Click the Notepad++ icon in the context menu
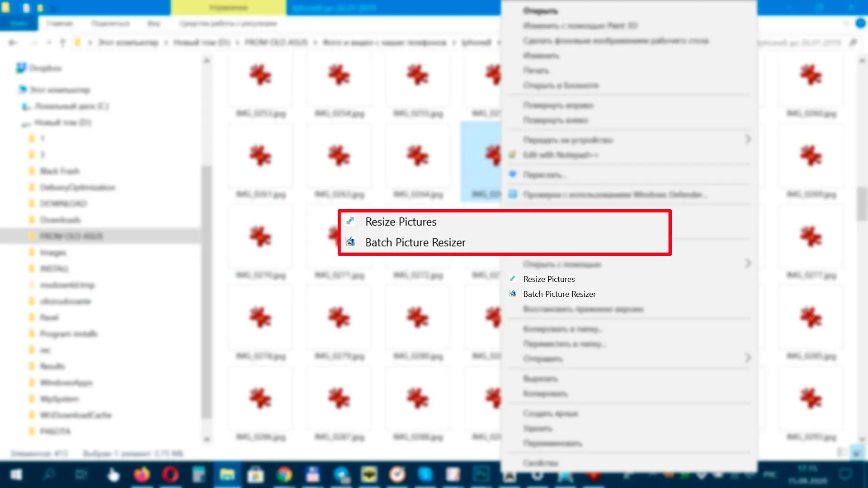 coord(513,155)
